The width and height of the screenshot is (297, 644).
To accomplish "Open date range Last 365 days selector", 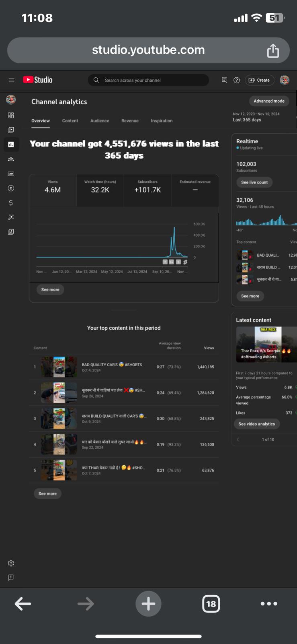I will tap(256, 117).
